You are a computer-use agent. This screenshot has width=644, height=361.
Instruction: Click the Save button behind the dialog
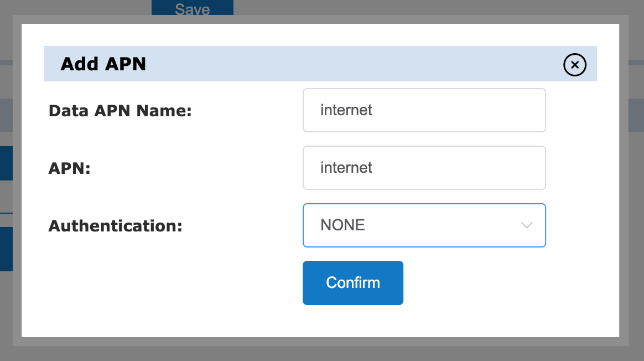(x=193, y=8)
